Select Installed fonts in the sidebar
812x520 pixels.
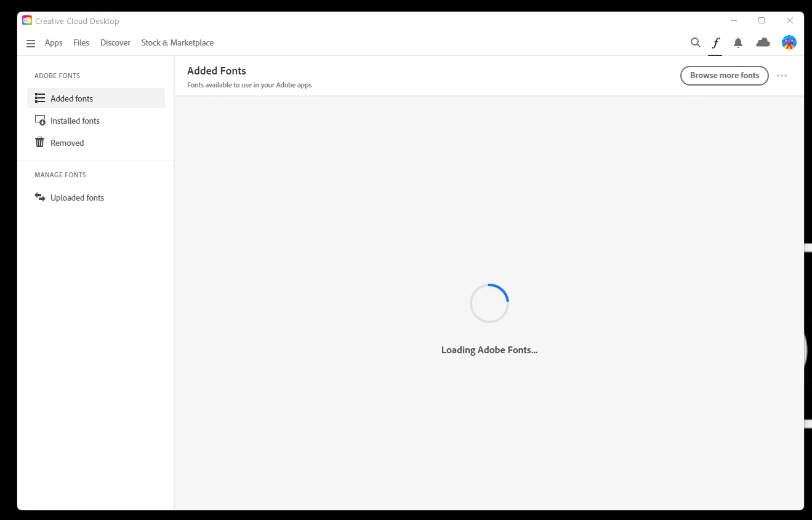pos(96,121)
